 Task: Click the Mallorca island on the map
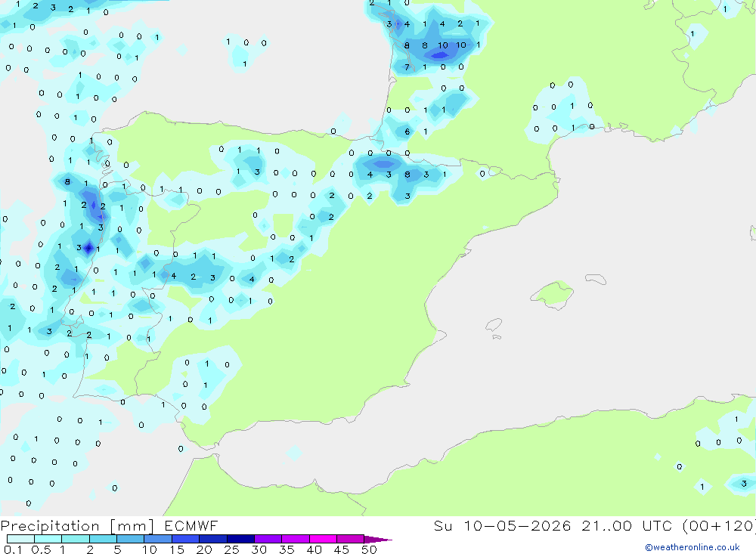tap(553, 294)
